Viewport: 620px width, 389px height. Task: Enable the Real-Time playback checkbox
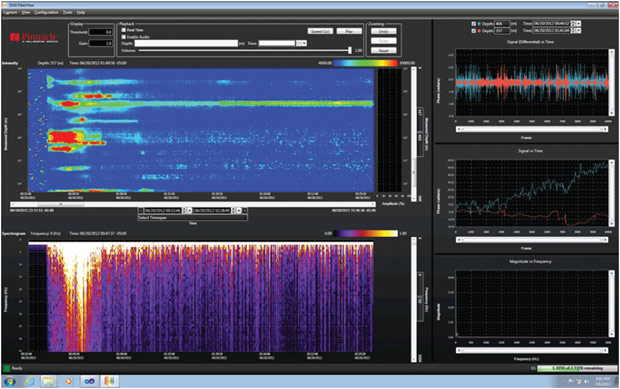tap(124, 30)
